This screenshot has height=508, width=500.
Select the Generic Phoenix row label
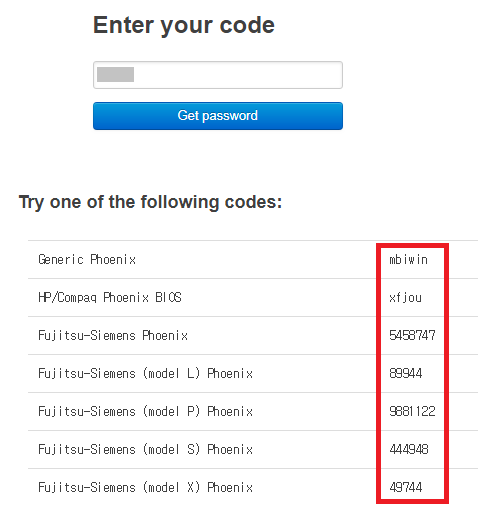pyautogui.click(x=87, y=259)
